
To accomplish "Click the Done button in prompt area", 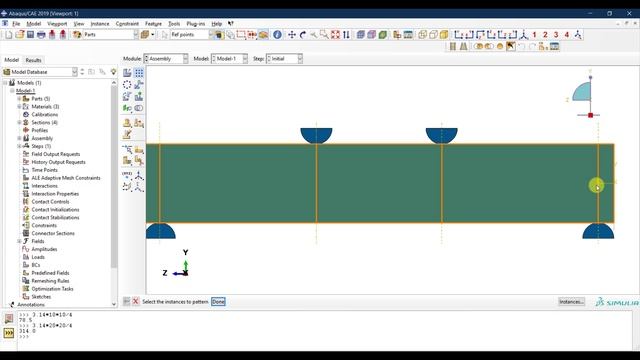I will 218,302.
